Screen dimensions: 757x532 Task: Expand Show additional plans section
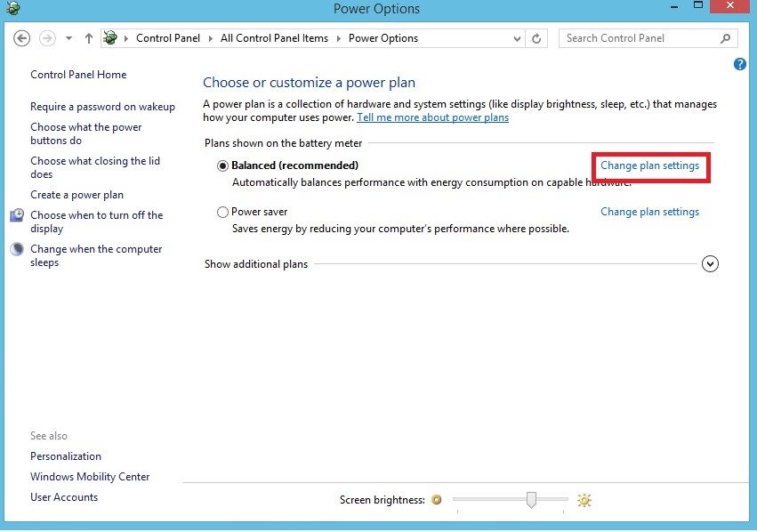point(710,264)
